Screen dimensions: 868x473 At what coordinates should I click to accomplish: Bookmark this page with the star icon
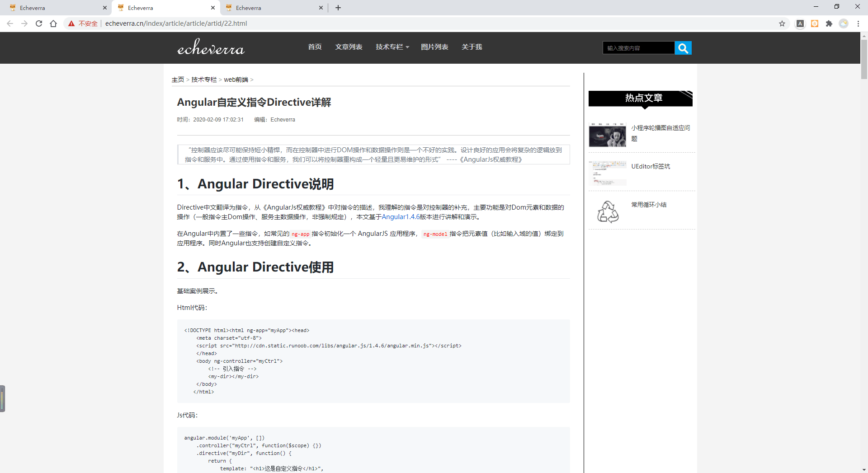[782, 23]
